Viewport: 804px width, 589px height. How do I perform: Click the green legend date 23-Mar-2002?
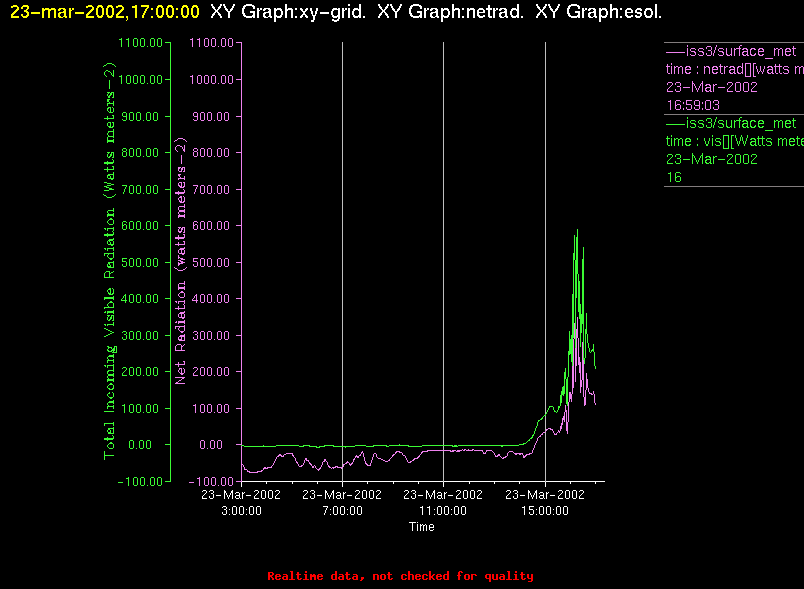tap(712, 159)
